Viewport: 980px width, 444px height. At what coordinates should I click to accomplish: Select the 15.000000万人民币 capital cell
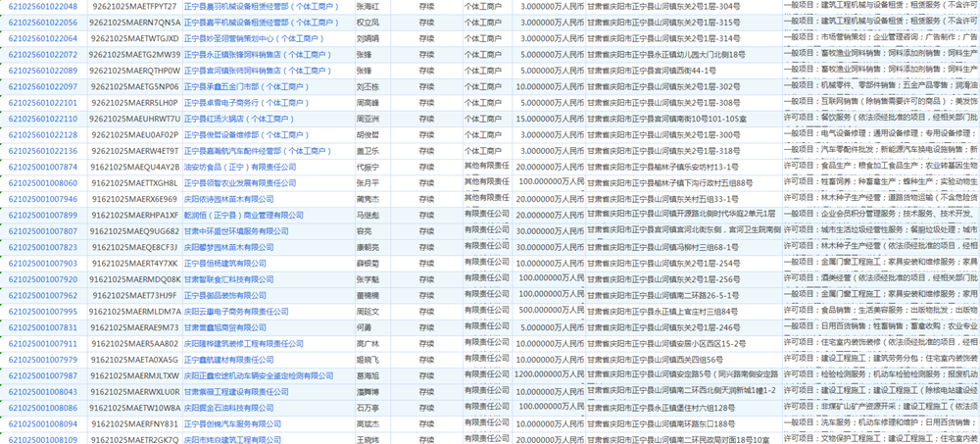[x=550, y=119]
